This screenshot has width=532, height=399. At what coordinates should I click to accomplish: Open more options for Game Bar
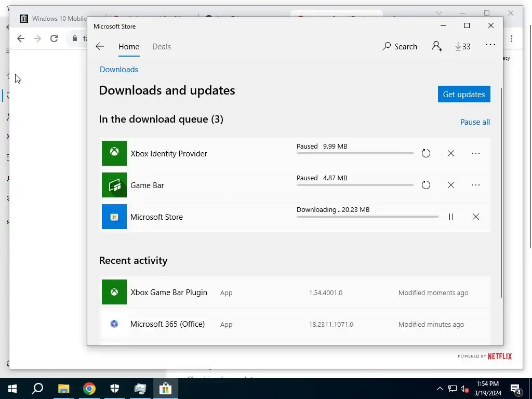476,185
